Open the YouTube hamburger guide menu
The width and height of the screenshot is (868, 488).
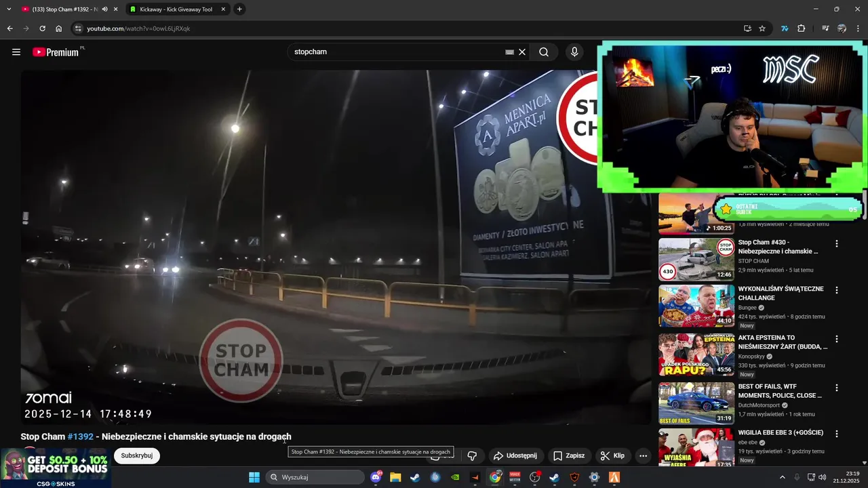16,52
